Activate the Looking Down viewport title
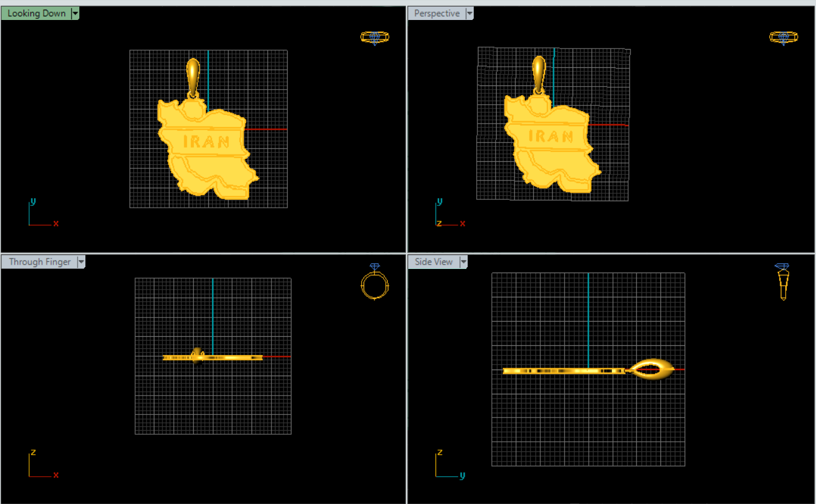The height and width of the screenshot is (504, 816). tap(36, 13)
